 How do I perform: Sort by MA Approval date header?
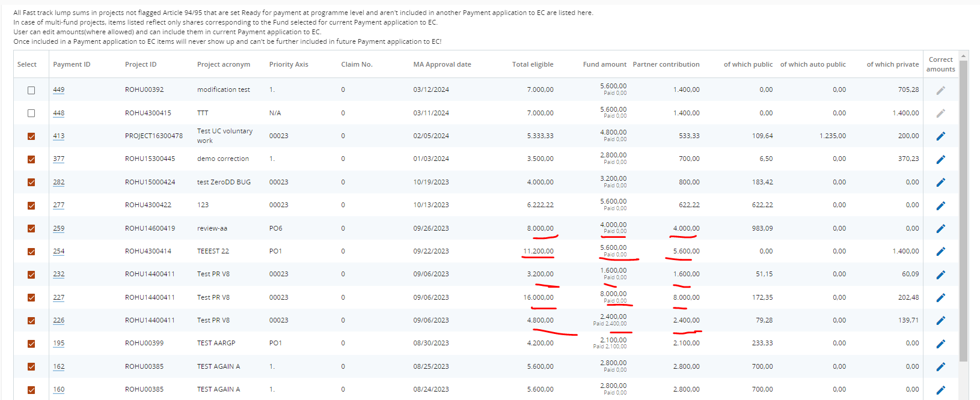tap(442, 64)
